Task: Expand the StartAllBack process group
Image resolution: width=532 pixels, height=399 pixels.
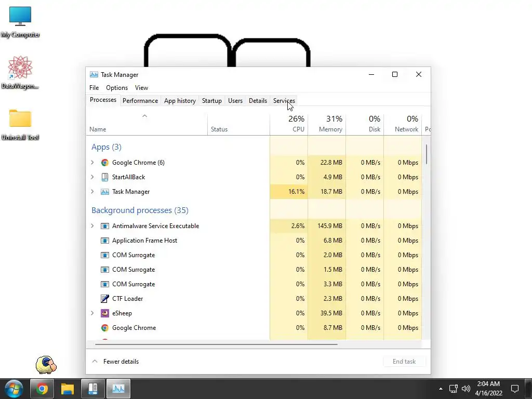Action: pos(92,177)
